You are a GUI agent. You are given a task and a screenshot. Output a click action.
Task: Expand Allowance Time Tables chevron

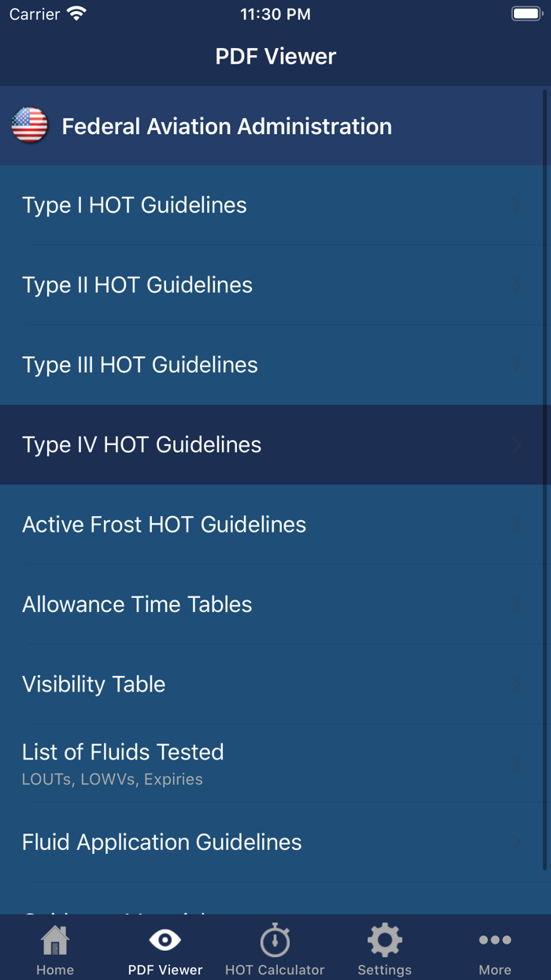pyautogui.click(x=517, y=605)
